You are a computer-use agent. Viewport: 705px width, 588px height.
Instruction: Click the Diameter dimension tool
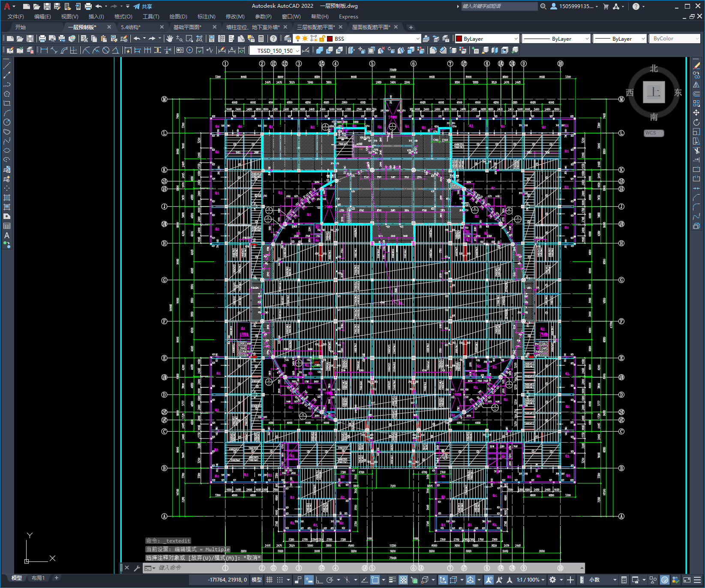tap(106, 50)
